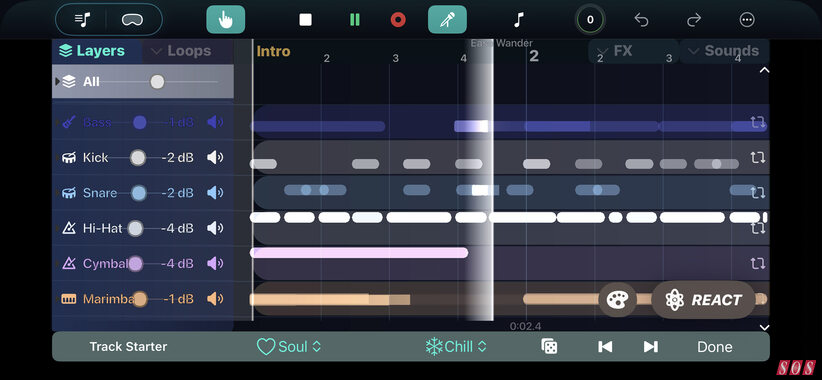Tap Done in Track Starter bar
822x380 pixels.
point(715,346)
